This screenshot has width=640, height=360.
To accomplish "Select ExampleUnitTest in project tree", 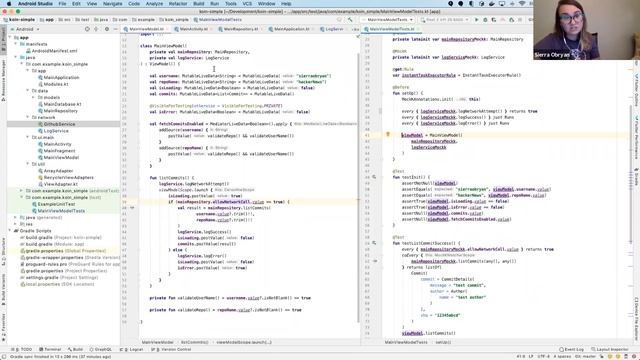I will point(56,204).
